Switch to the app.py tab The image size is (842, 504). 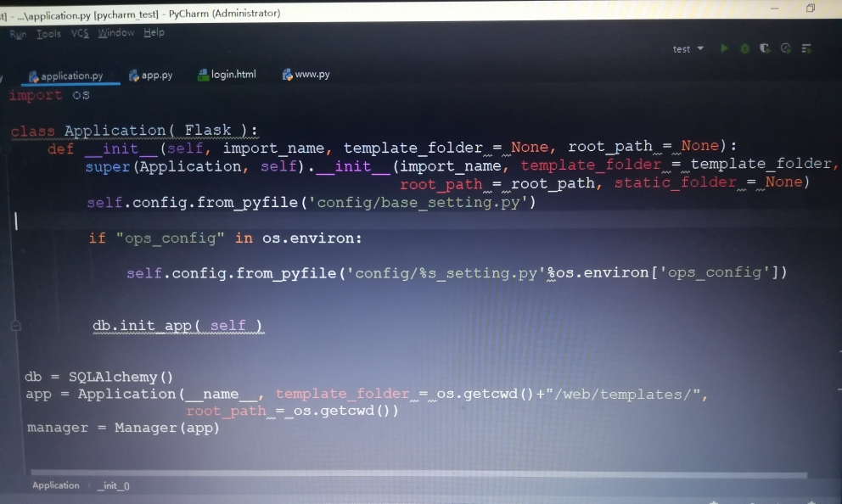pos(150,76)
